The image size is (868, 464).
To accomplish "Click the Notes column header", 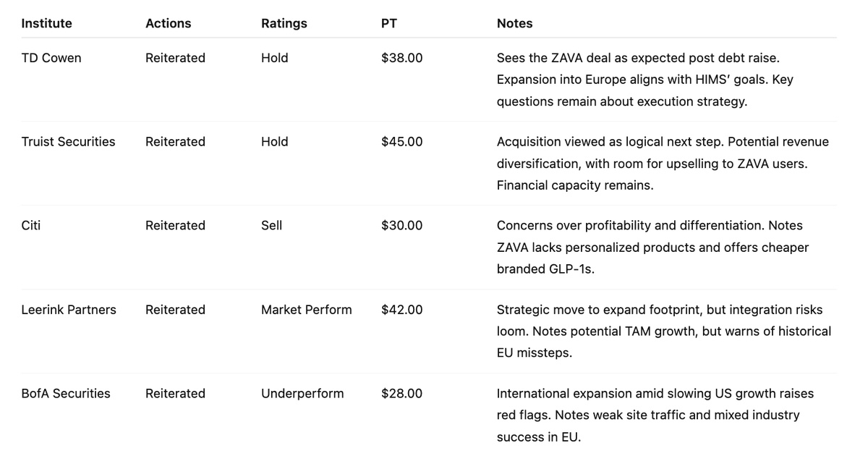I will [515, 23].
